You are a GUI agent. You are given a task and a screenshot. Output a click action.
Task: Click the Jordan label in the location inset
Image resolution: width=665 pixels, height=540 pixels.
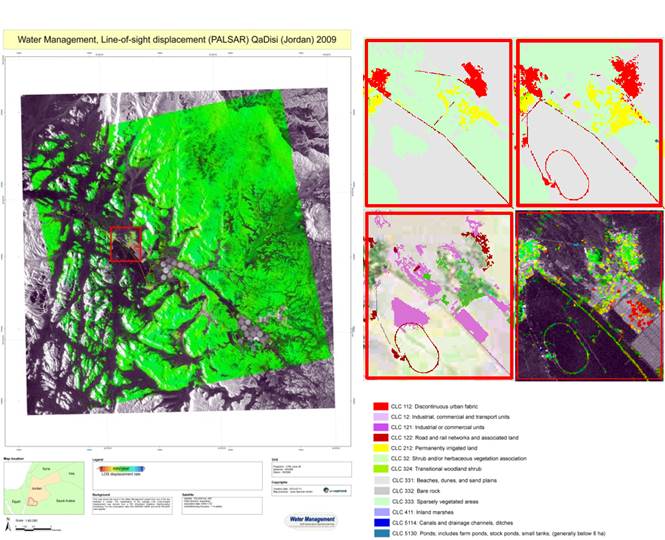[x=38, y=488]
